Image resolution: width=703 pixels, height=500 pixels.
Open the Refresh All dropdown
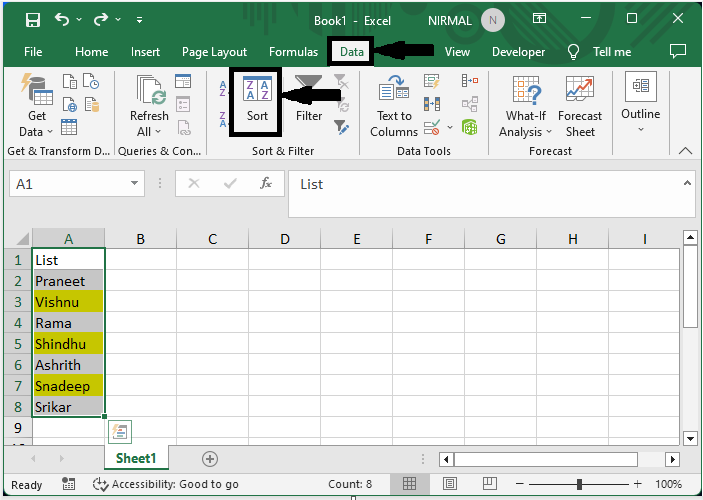coord(149,106)
